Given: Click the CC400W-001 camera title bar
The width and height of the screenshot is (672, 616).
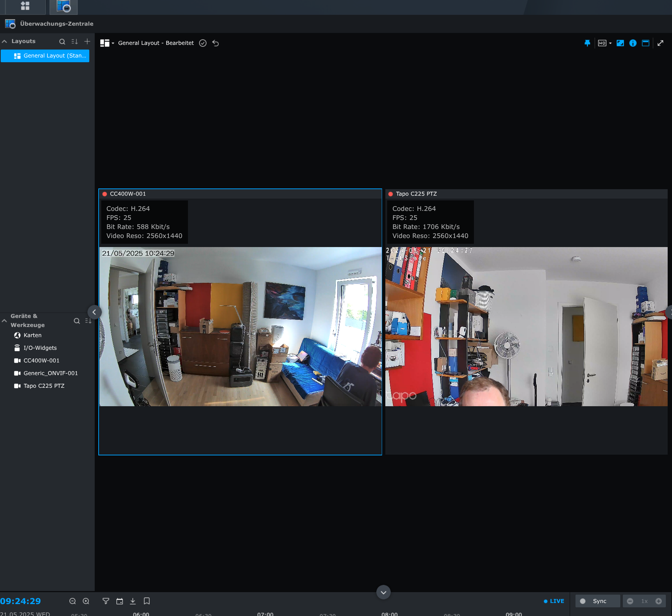Looking at the screenshot, I should click(240, 194).
